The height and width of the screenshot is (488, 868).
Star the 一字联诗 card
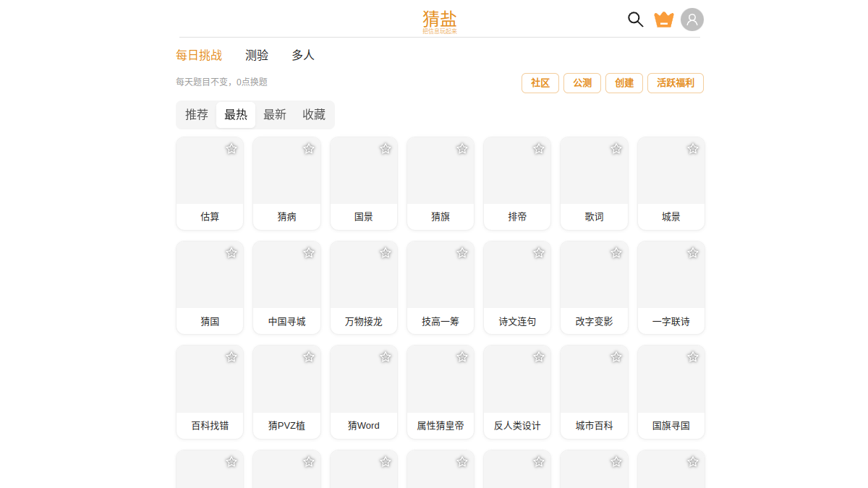[x=693, y=253]
